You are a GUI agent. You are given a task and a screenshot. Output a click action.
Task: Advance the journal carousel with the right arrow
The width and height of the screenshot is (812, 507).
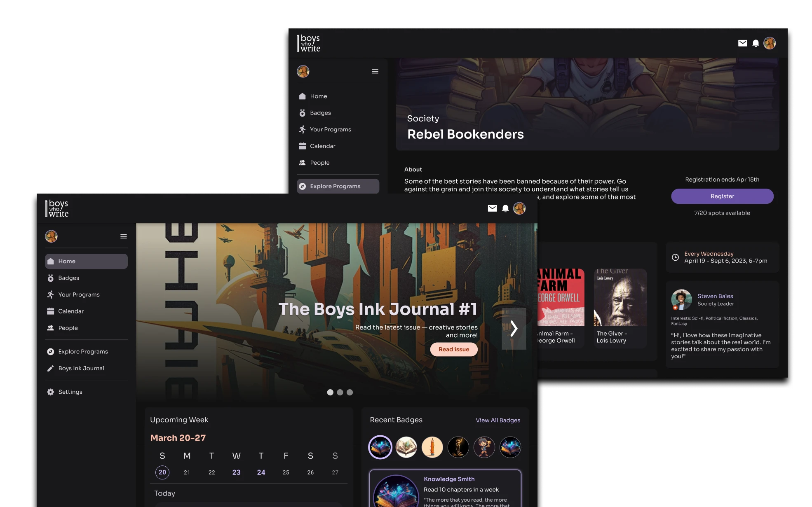(514, 329)
